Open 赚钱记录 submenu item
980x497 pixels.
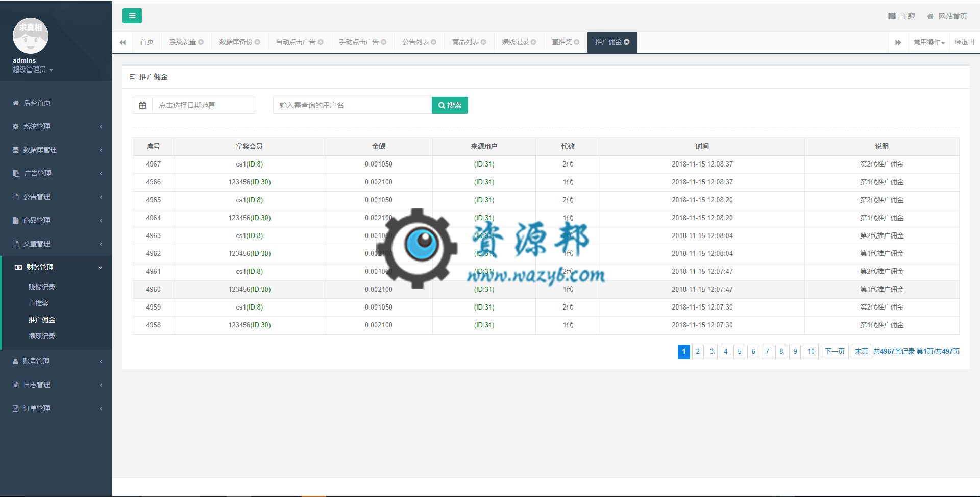(x=42, y=287)
